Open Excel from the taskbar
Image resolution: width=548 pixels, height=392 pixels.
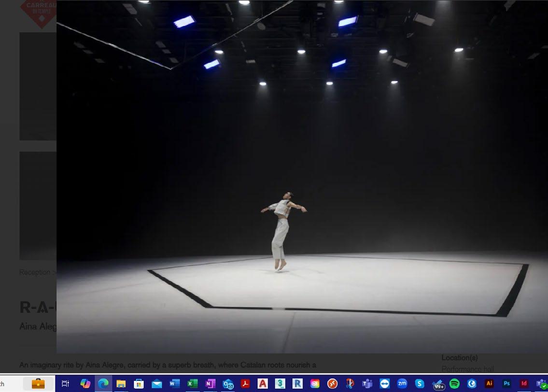192,384
